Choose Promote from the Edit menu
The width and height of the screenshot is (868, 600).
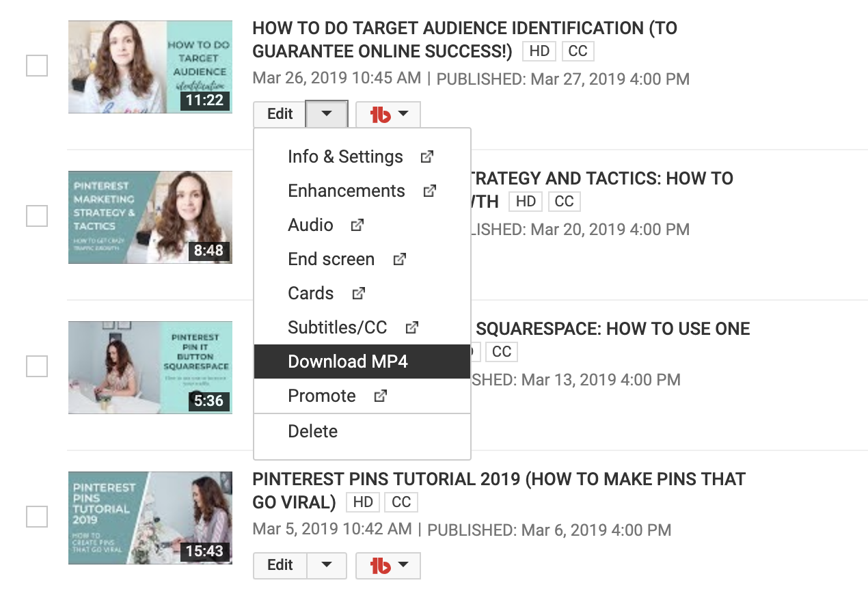pos(362,396)
